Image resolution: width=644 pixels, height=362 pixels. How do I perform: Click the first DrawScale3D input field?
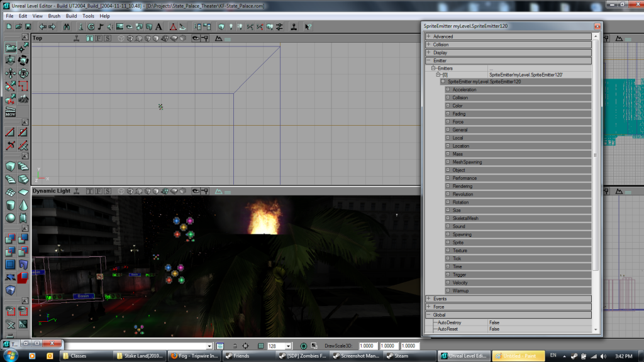367,346
